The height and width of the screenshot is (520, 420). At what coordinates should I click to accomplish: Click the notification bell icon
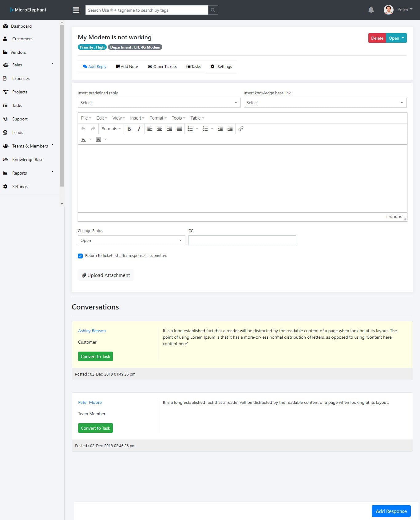click(371, 10)
